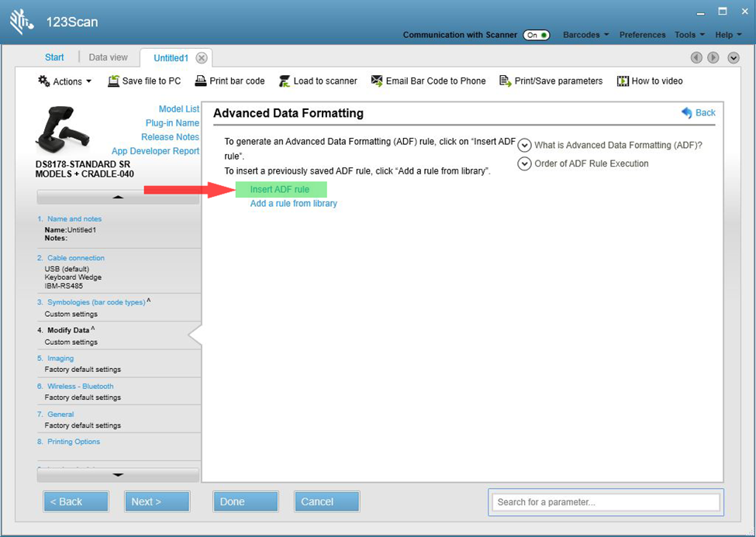Click Email Bar Code to Phone icon
The width and height of the screenshot is (756, 537).
pyautogui.click(x=377, y=81)
